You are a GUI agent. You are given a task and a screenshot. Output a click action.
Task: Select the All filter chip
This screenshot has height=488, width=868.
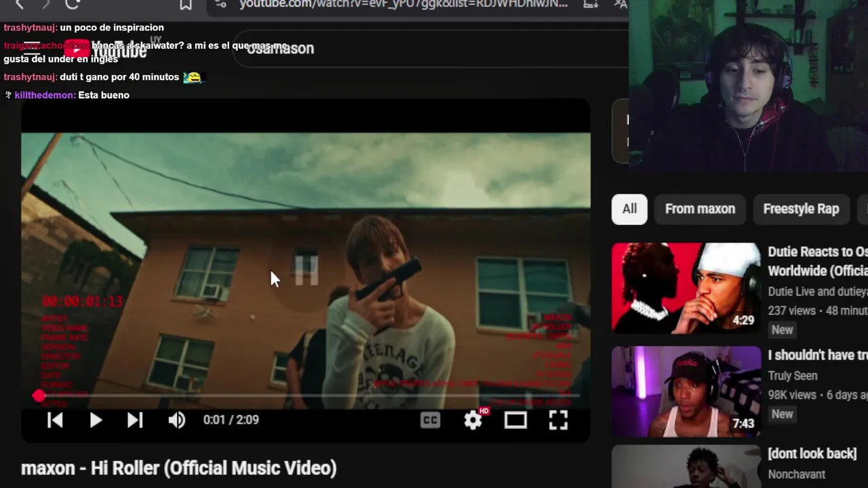(629, 209)
